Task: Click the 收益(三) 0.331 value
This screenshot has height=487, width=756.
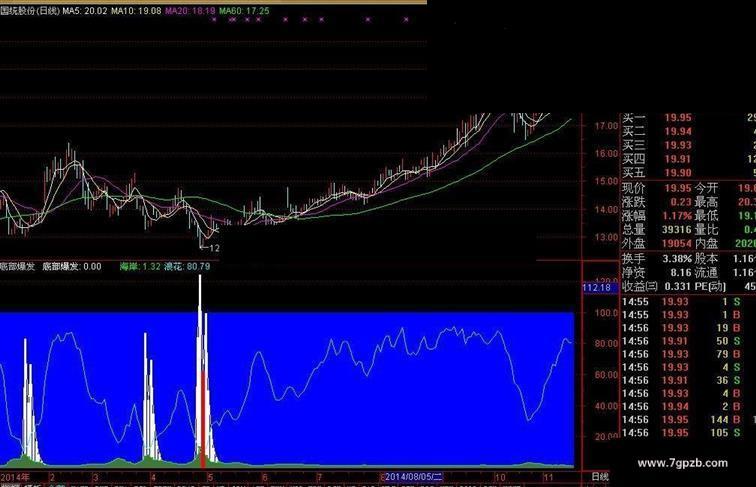Action: coord(678,286)
